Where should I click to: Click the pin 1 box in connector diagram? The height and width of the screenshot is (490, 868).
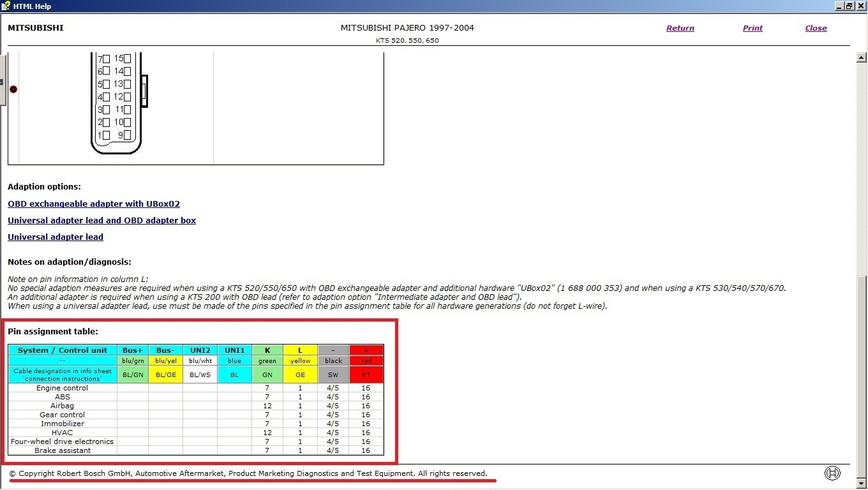tap(107, 135)
